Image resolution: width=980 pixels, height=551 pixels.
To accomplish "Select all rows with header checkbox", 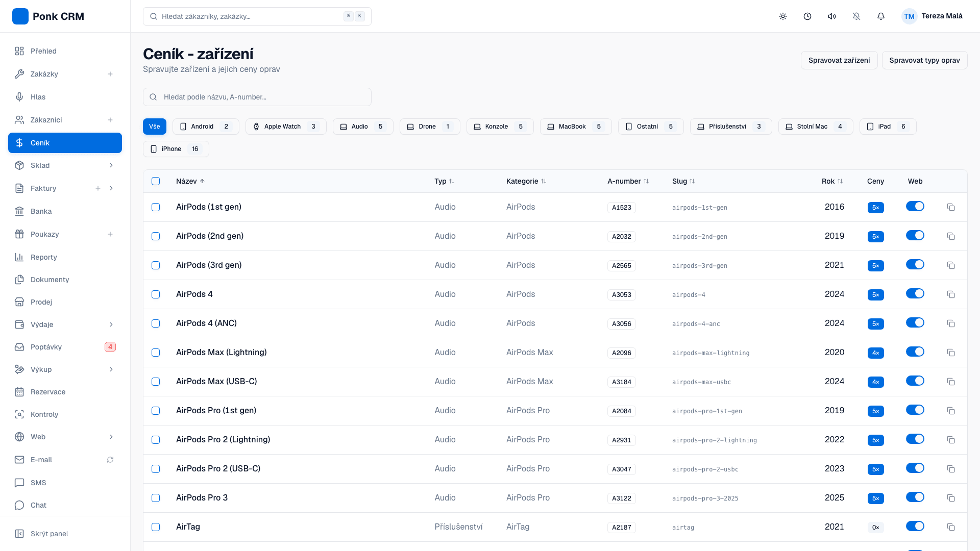I will (156, 181).
